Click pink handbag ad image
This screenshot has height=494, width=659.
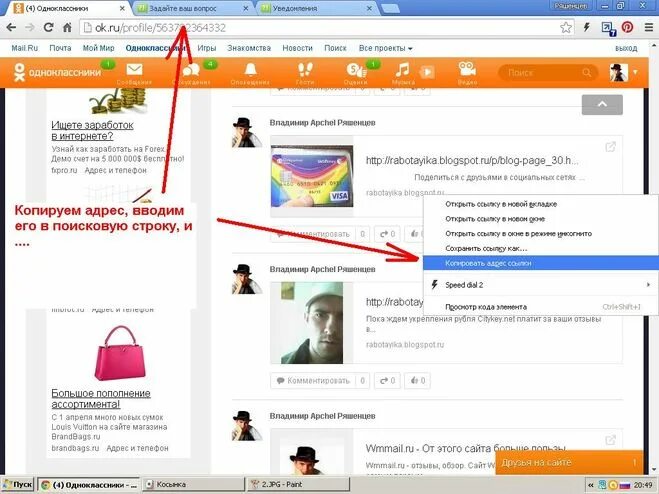click(x=120, y=353)
